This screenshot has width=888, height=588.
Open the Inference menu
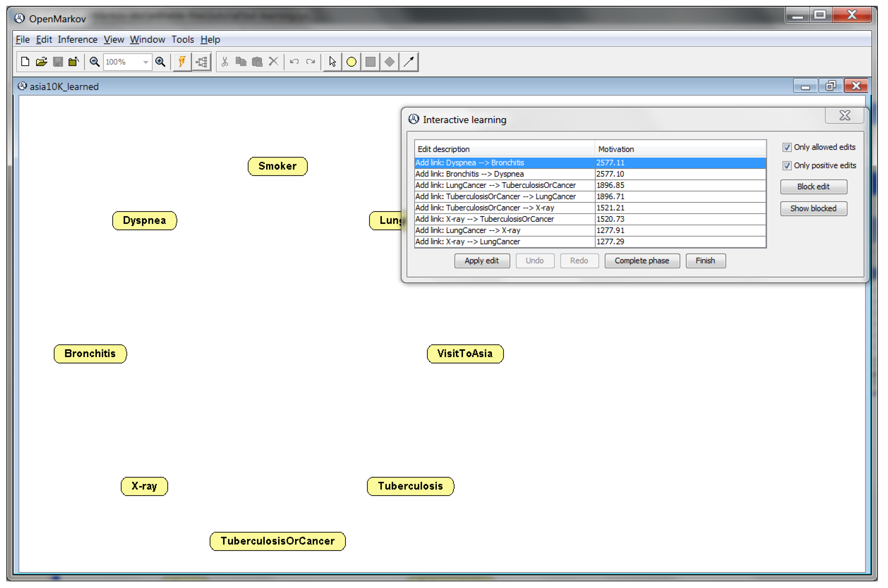pyautogui.click(x=77, y=39)
